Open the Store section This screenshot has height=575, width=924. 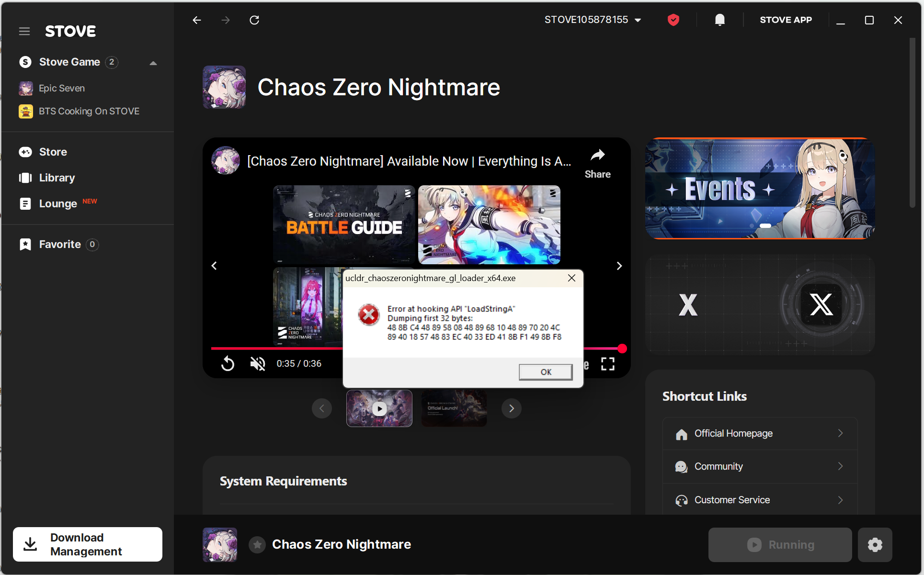pos(53,152)
